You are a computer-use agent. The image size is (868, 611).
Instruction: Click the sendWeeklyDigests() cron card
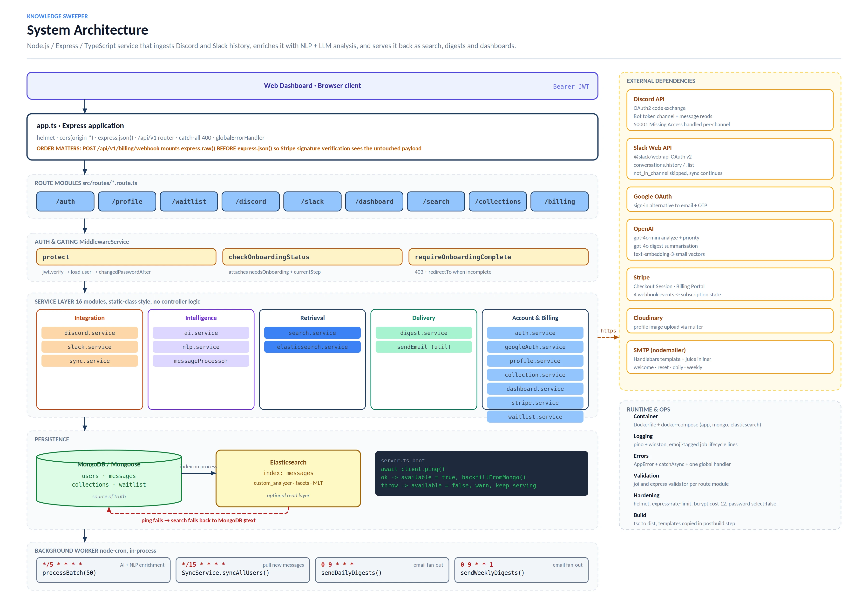(x=521, y=570)
